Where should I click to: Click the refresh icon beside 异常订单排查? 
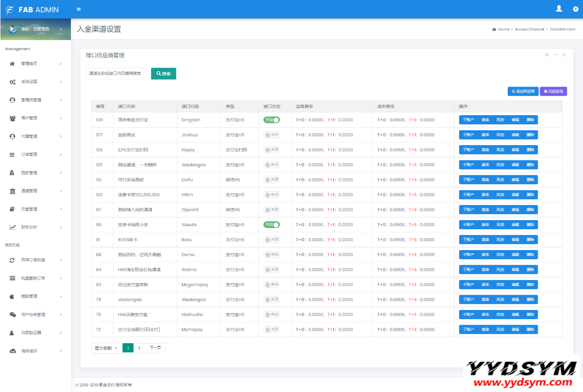point(12,260)
